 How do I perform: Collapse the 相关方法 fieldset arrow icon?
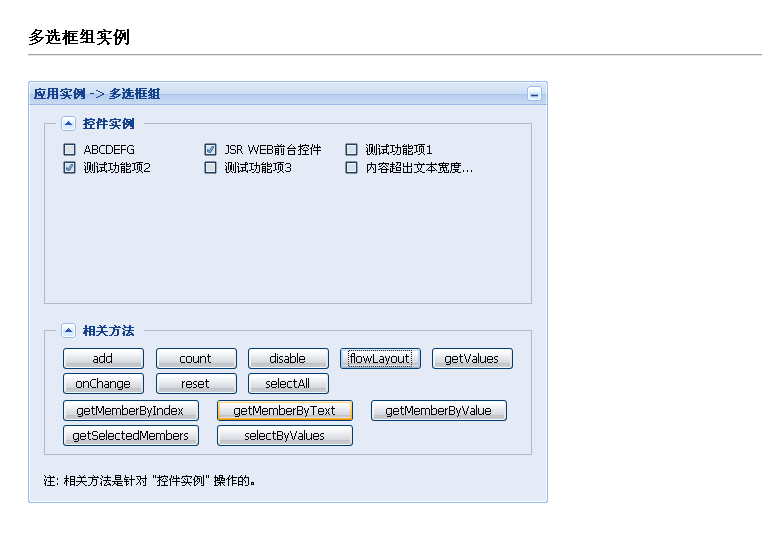69,330
